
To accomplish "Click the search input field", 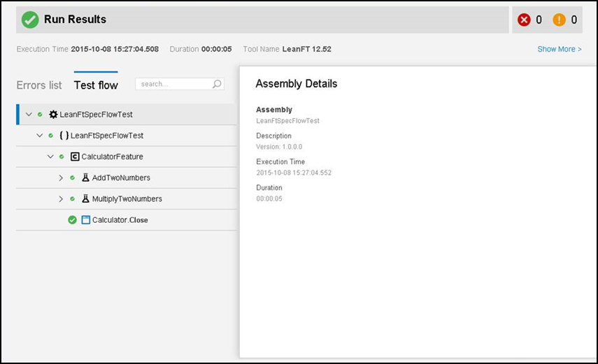I will pyautogui.click(x=173, y=84).
